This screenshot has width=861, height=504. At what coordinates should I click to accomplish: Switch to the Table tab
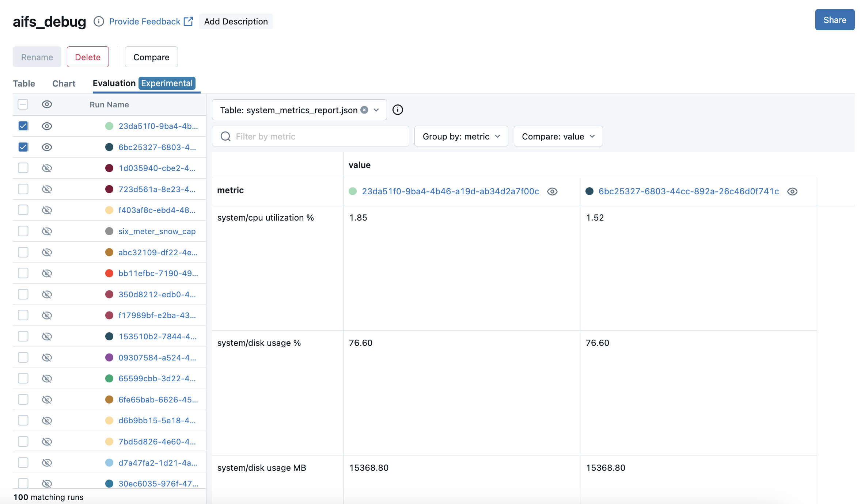24,84
